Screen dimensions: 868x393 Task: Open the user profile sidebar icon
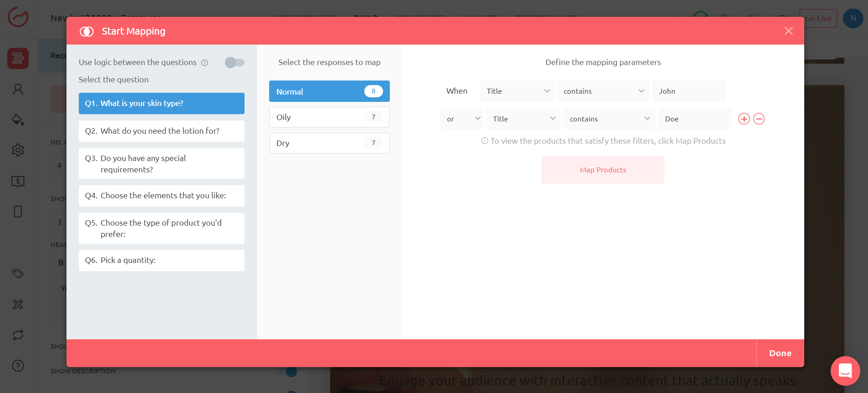click(x=18, y=89)
